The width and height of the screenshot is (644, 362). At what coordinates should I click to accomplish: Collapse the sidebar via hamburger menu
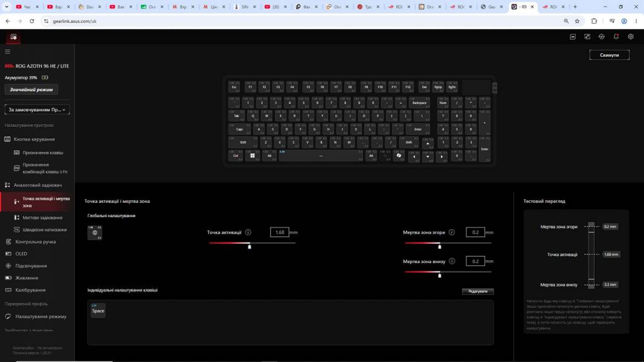[x=7, y=52]
